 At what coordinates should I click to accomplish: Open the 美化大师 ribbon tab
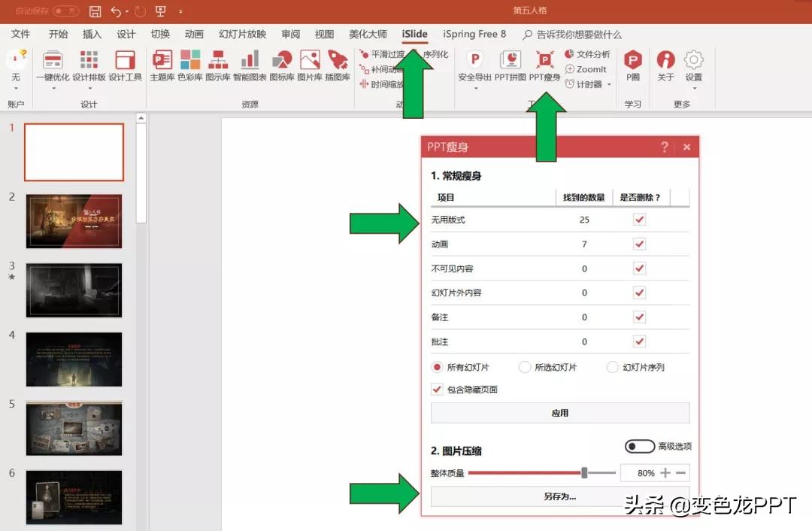click(x=368, y=34)
